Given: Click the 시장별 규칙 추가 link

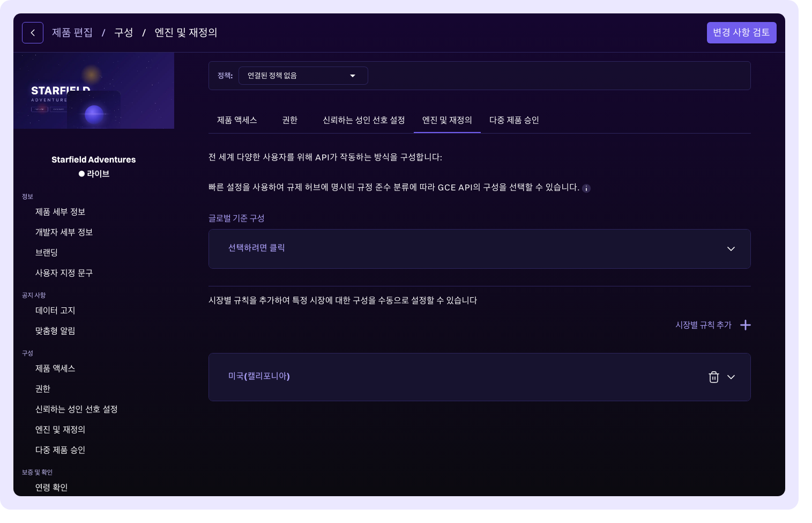Looking at the screenshot, I should (703, 325).
